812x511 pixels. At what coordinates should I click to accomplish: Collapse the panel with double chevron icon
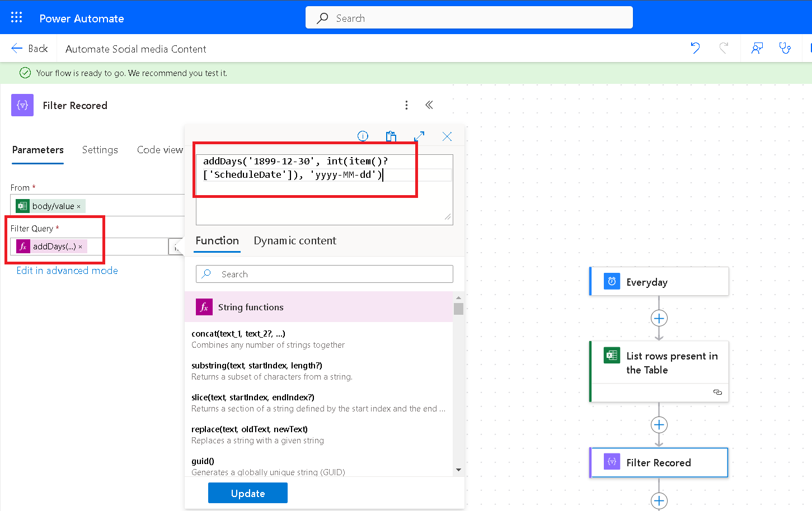point(429,105)
